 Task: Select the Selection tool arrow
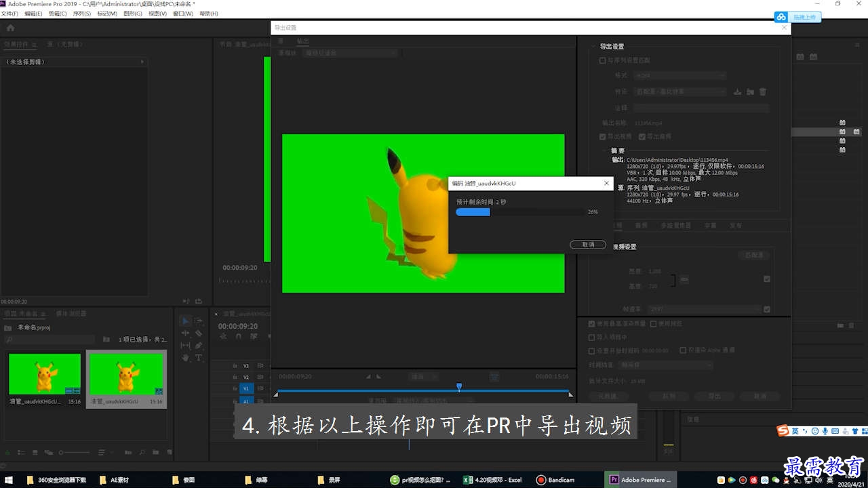[x=186, y=321]
